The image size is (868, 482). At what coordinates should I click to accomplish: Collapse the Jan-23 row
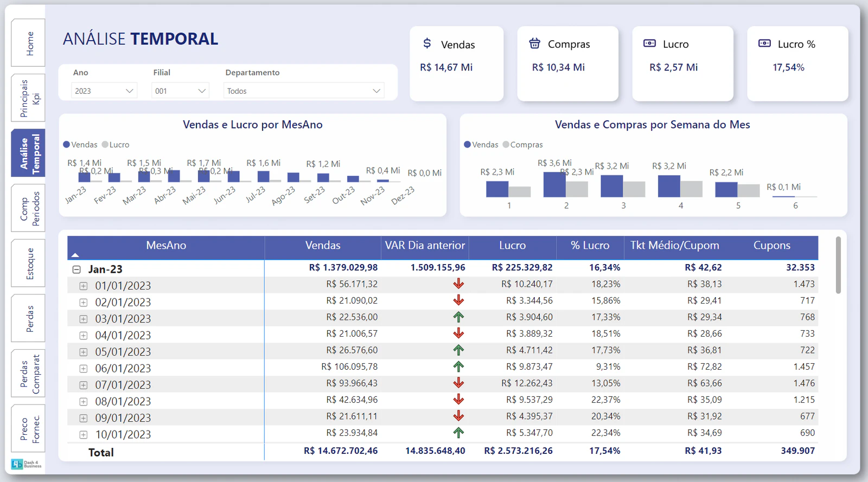pos(76,269)
